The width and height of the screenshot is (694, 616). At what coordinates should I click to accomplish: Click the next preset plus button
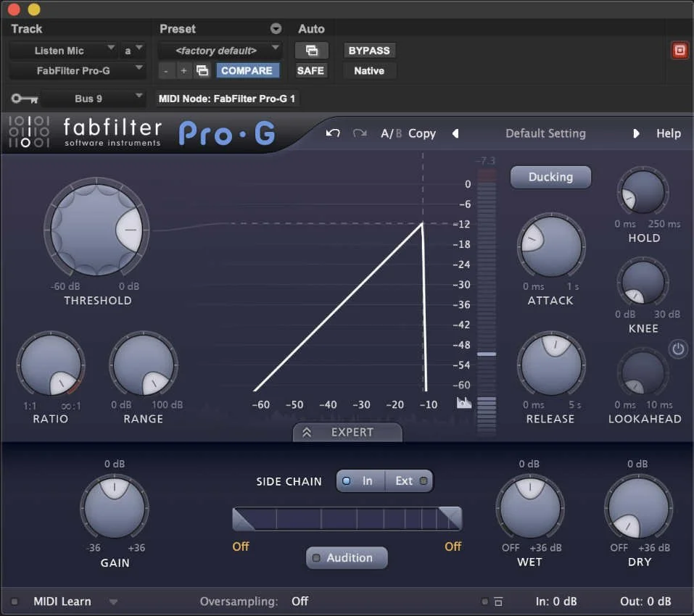point(183,71)
